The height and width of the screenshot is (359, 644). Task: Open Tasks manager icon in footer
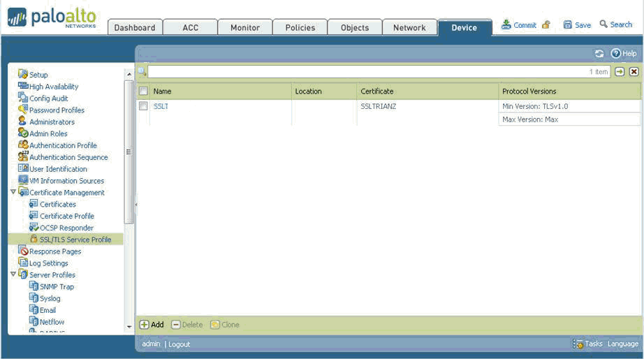(578, 344)
